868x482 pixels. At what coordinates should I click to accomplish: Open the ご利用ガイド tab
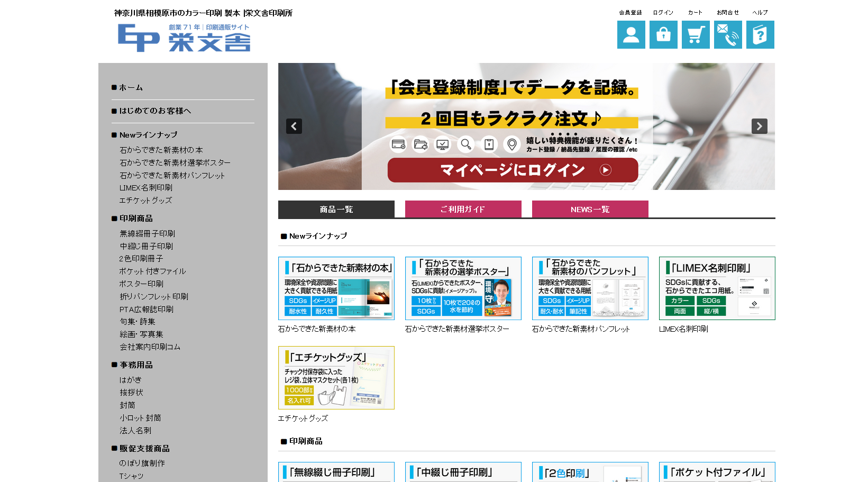pos(463,210)
